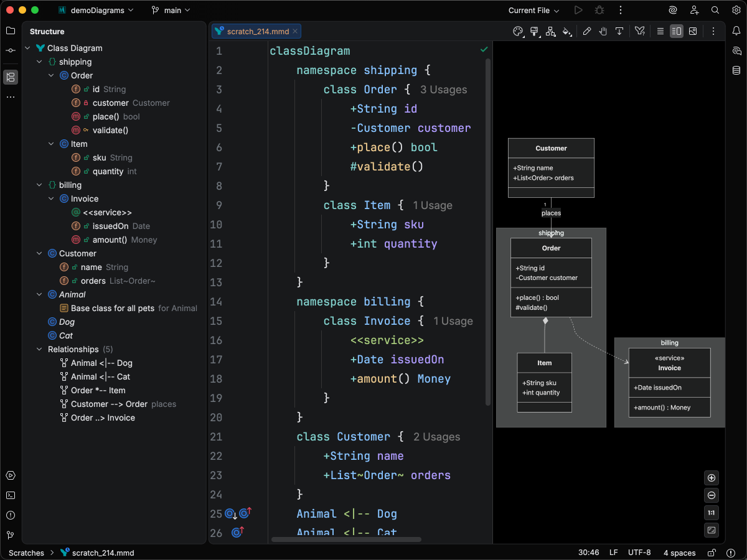Fit diagram preview to window
Image resolution: width=747 pixels, height=560 pixels.
pos(712,530)
